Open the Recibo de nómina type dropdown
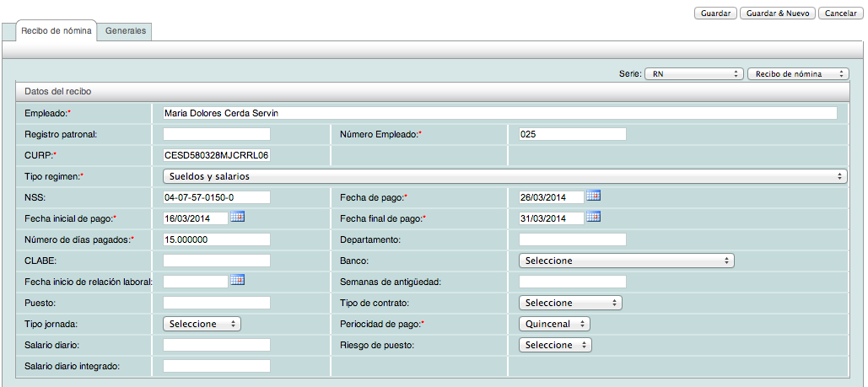Viewport: 868px width, 387px height. pos(797,74)
